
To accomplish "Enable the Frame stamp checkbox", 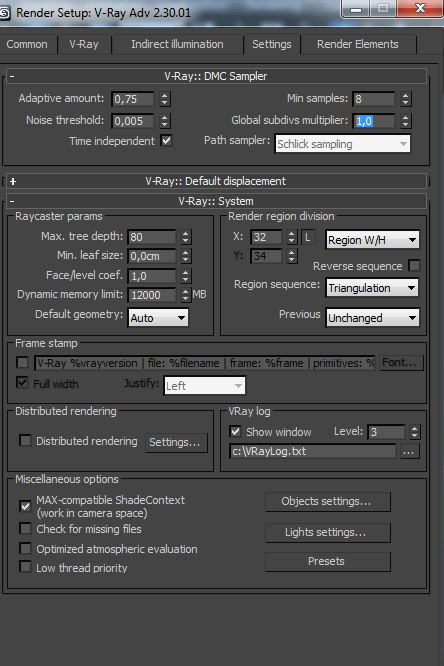I will tap(22, 363).
